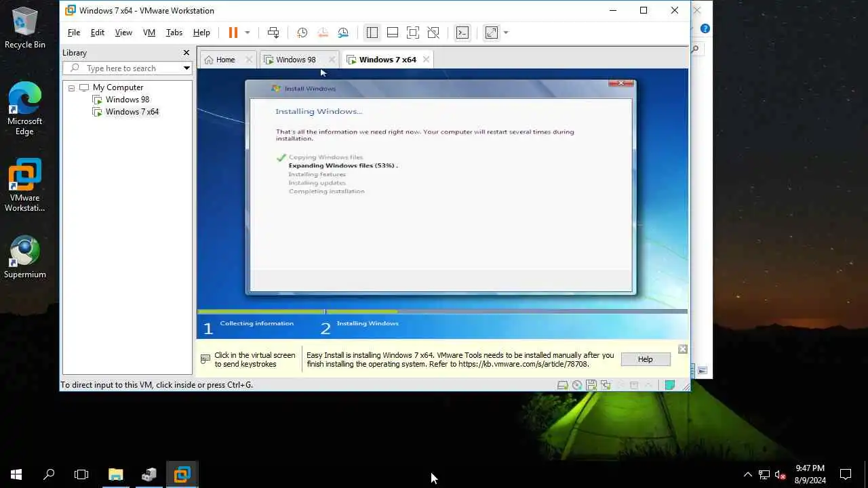Click the hard disk status icon
This screenshot has width=868, height=488.
562,385
